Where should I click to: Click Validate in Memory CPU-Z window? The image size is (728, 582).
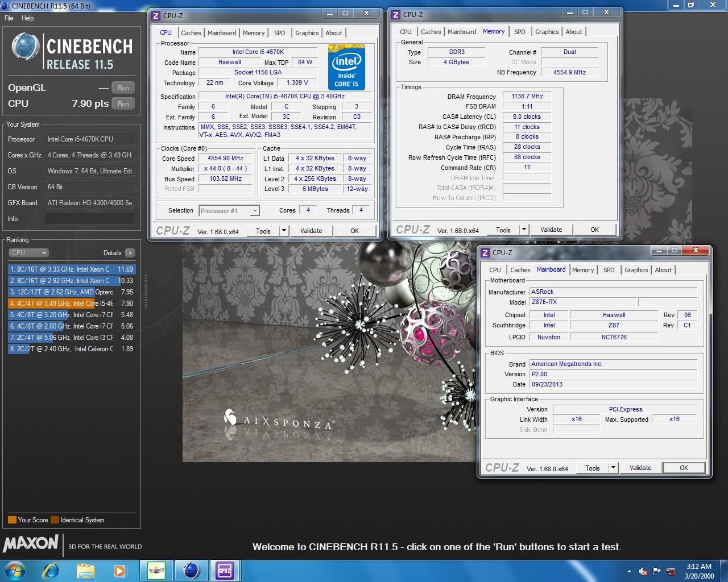[551, 230]
